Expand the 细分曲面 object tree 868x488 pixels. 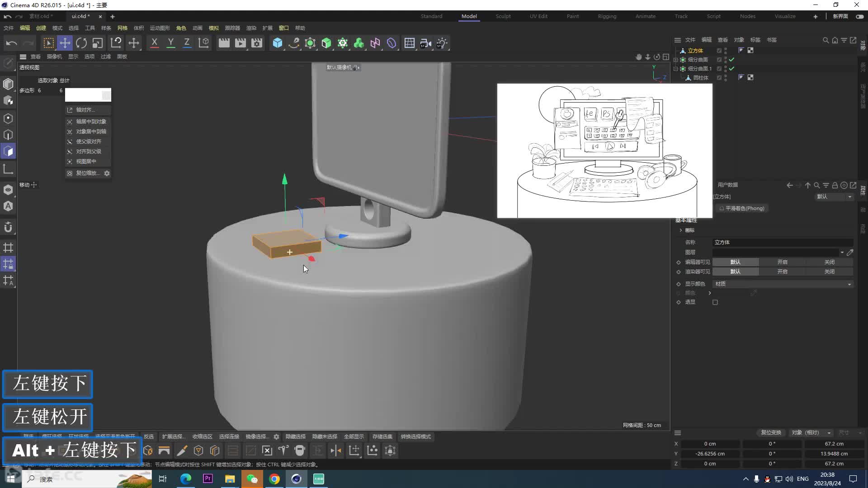[676, 60]
